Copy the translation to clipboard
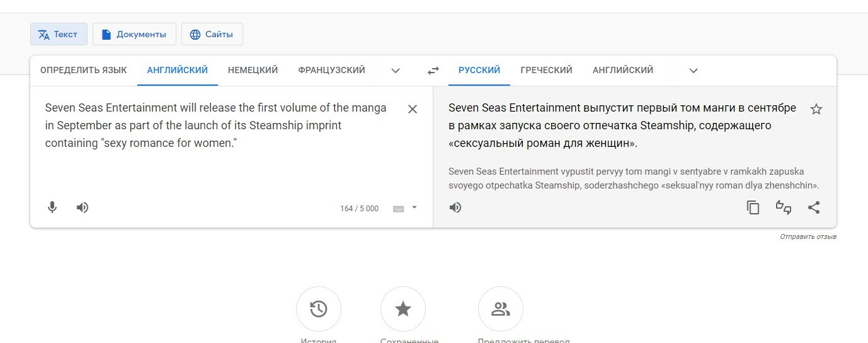Viewport: 868px width, 343px height. pos(753,207)
